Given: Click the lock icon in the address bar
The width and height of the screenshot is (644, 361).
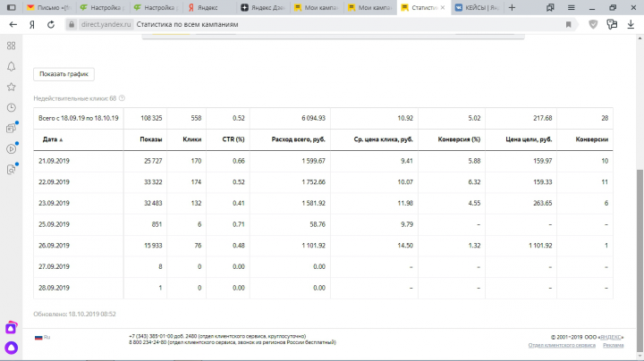Looking at the screenshot, I should pos(72,25).
